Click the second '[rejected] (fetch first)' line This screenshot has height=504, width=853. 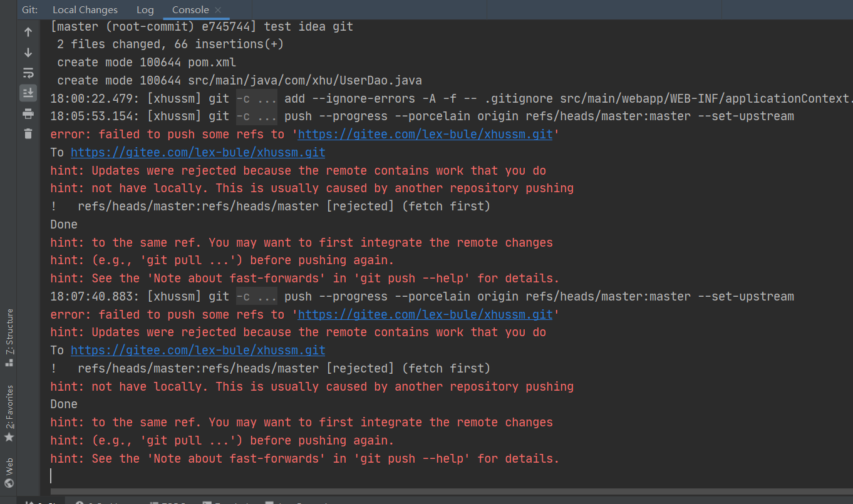click(271, 369)
